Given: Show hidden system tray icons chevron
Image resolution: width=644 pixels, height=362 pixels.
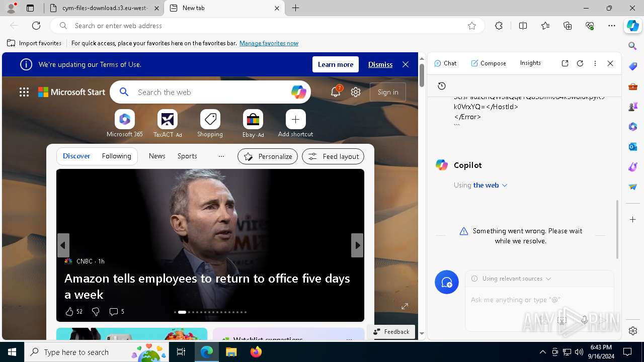Looking at the screenshot, I should click(542, 352).
